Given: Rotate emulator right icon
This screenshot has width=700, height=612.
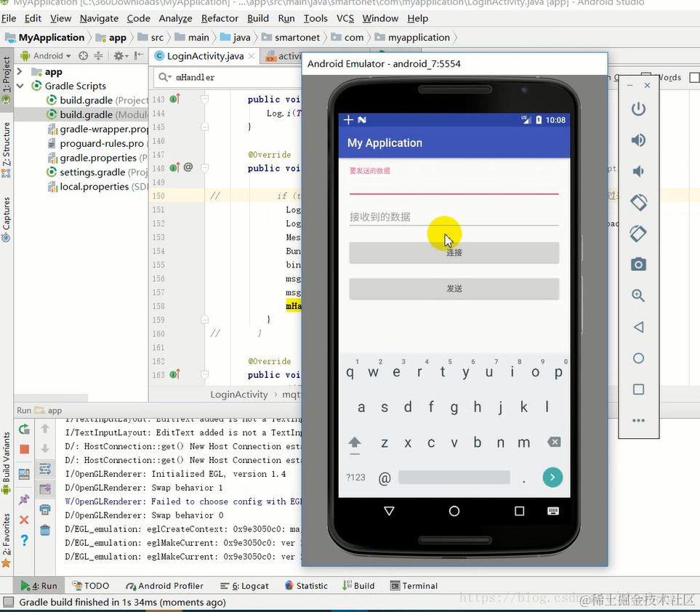Looking at the screenshot, I should [x=638, y=233].
